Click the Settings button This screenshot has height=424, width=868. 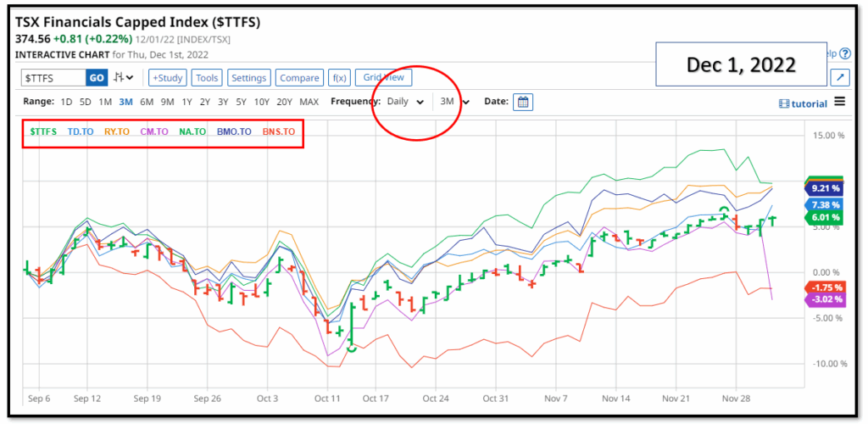point(248,78)
